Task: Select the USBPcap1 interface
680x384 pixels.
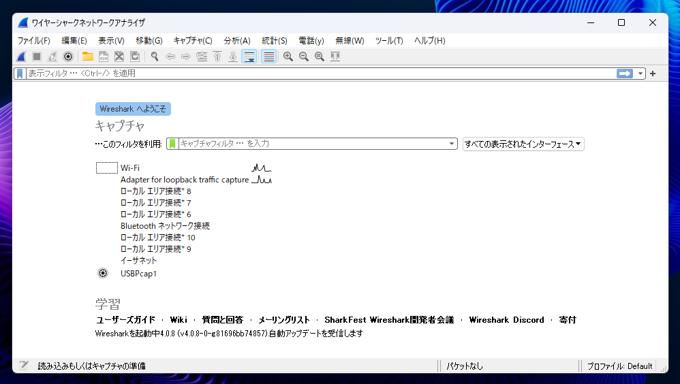Action: click(x=138, y=273)
